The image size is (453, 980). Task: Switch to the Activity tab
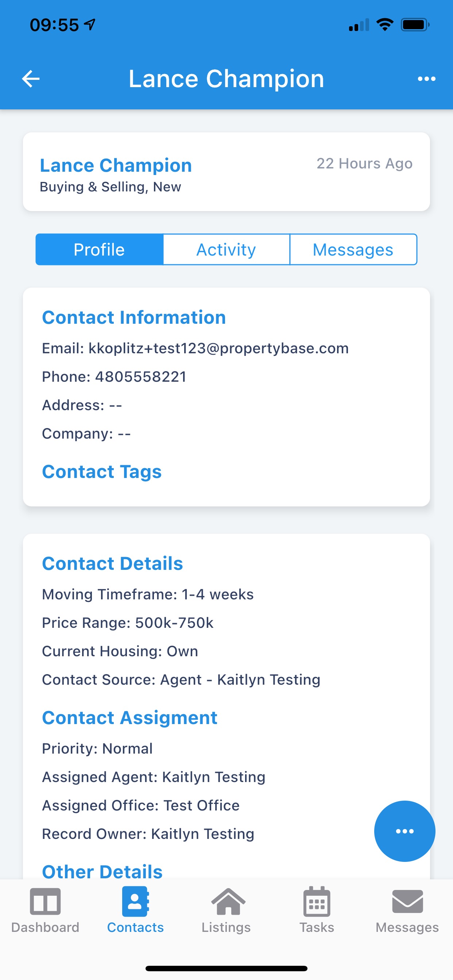pos(226,250)
